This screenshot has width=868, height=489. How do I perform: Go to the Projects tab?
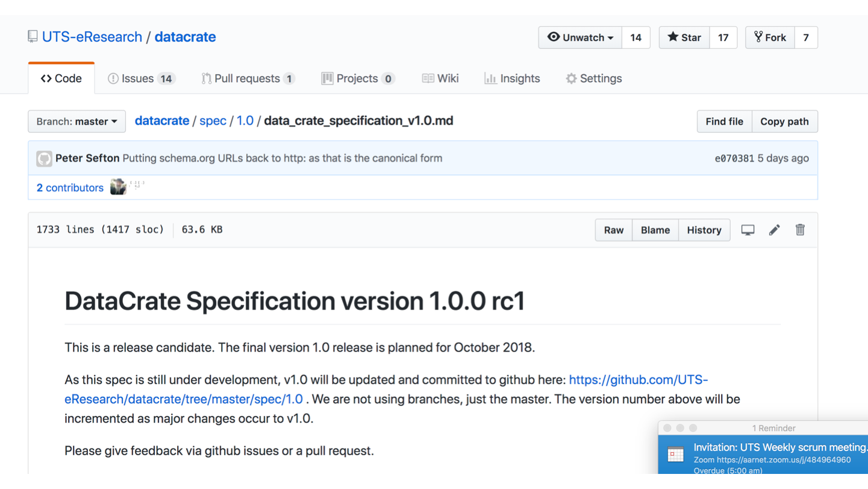tap(358, 78)
